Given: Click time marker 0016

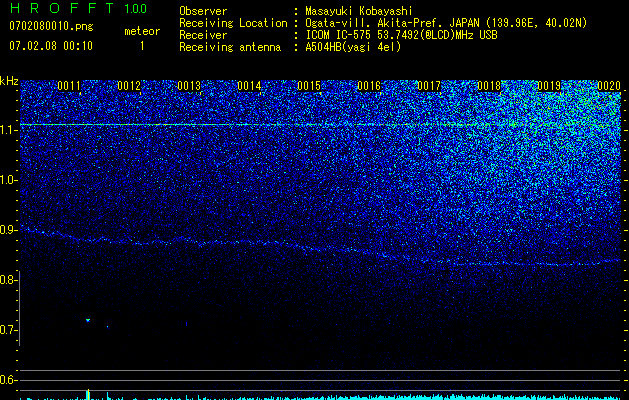Looking at the screenshot, I should click(x=369, y=86).
